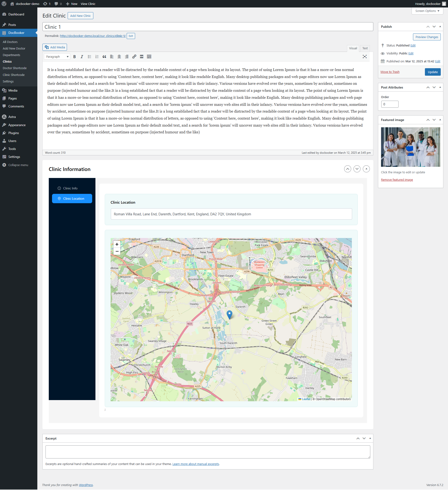The height and width of the screenshot is (490, 448).
Task: Click the Clinic 1 title field
Action: click(208, 27)
